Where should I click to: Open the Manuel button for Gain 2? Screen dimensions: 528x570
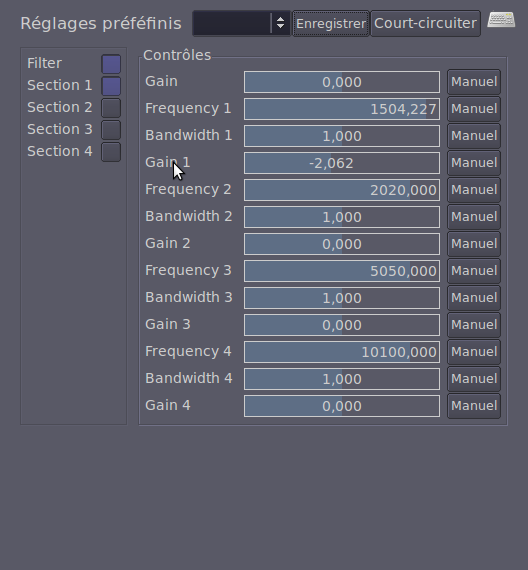pyautogui.click(x=474, y=244)
